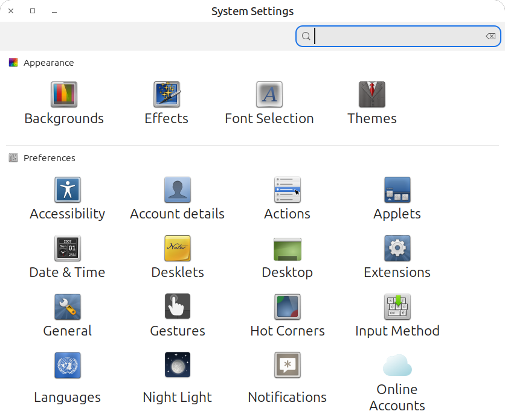Click the search input field
This screenshot has height=420, width=505.
click(x=399, y=36)
